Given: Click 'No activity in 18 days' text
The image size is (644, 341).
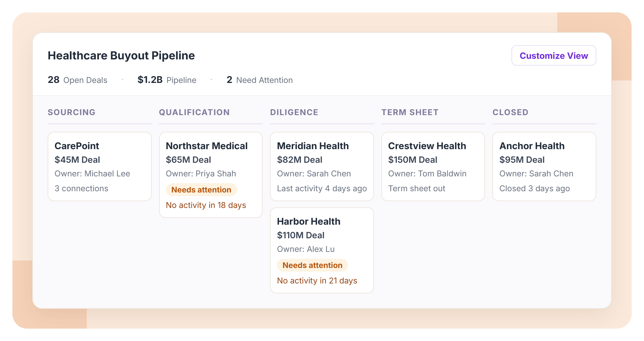Looking at the screenshot, I should coord(206,205).
